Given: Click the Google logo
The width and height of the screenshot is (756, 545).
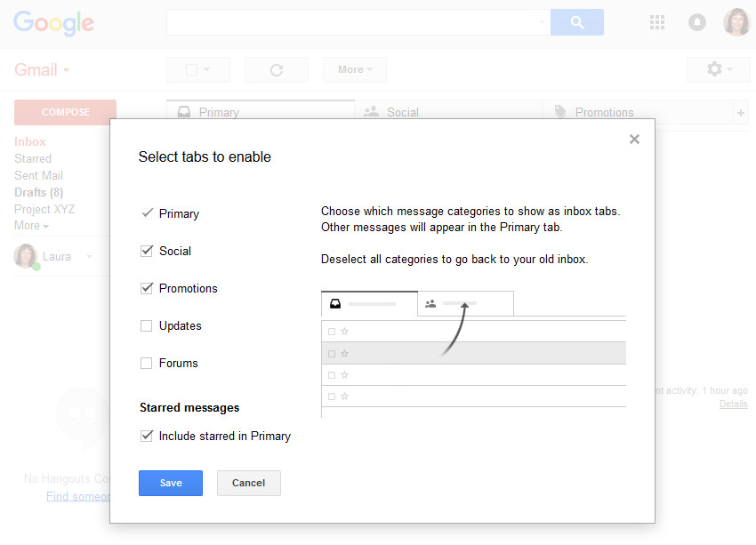Looking at the screenshot, I should coord(53,23).
